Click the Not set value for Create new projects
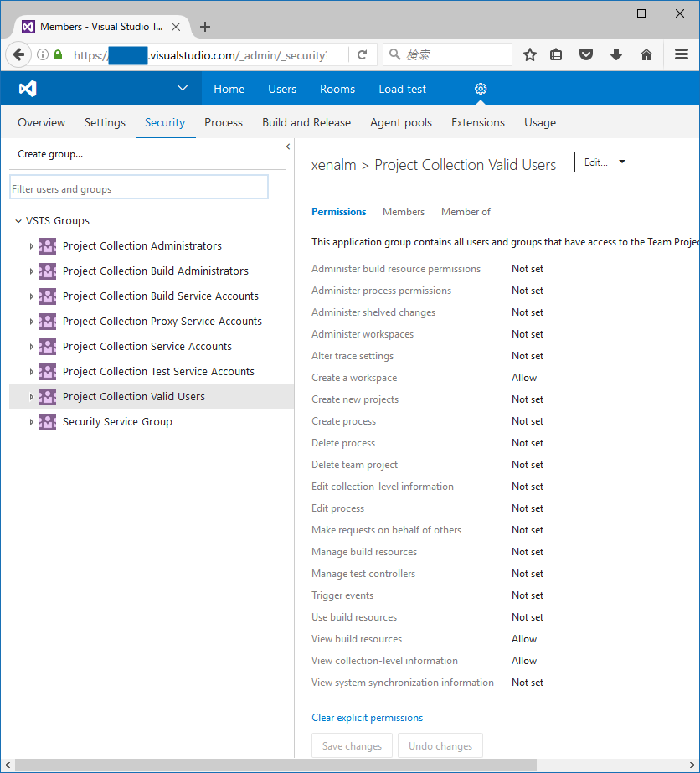700x773 pixels. pyautogui.click(x=527, y=399)
